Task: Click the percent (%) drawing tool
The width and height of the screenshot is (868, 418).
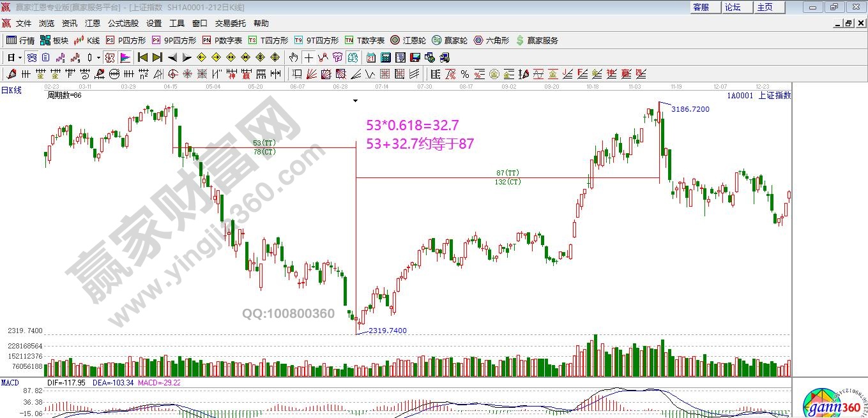Action: [x=464, y=74]
